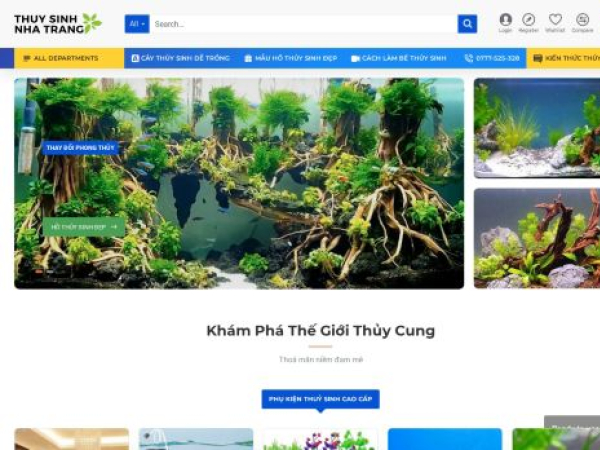Screen dimensions: 600x450
Task: Open Cây Thủy Sinh Dễ Trồng menu
Action: pyautogui.click(x=181, y=58)
